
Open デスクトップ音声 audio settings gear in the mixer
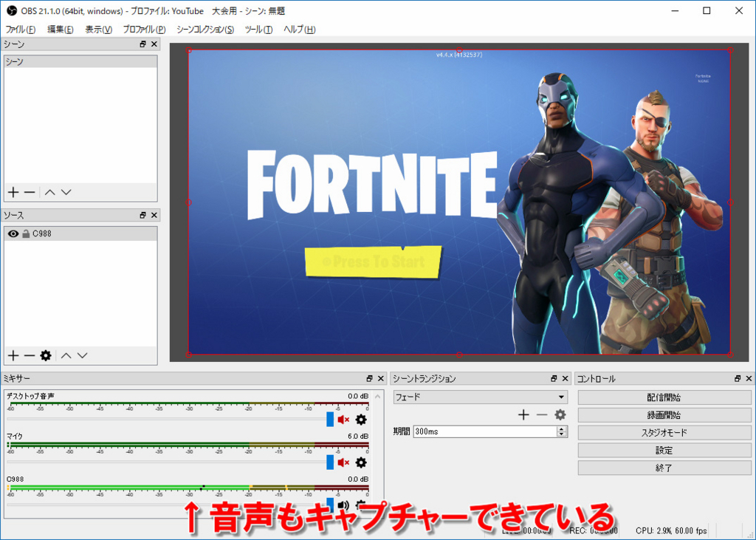coord(360,420)
